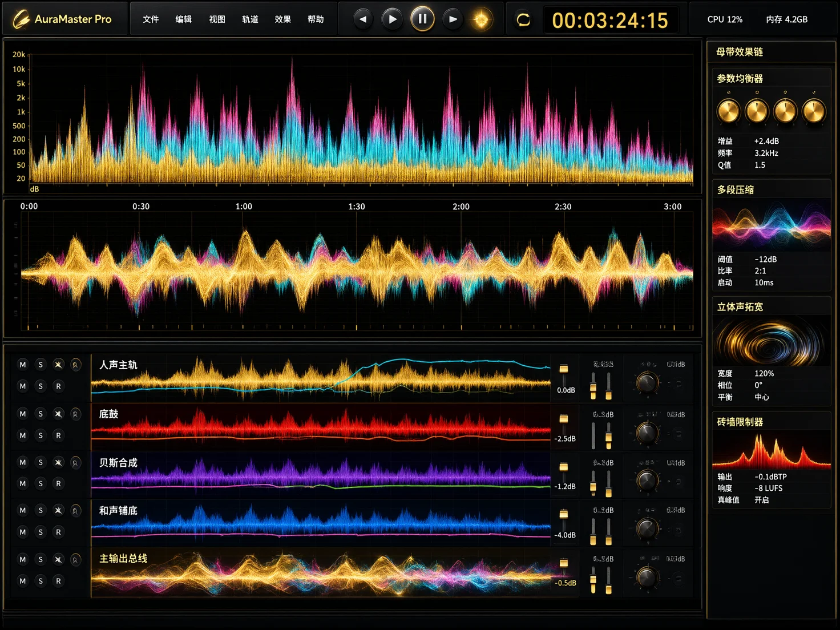Click the star icon on 底鼓 track
The image size is (840, 630).
(x=58, y=414)
